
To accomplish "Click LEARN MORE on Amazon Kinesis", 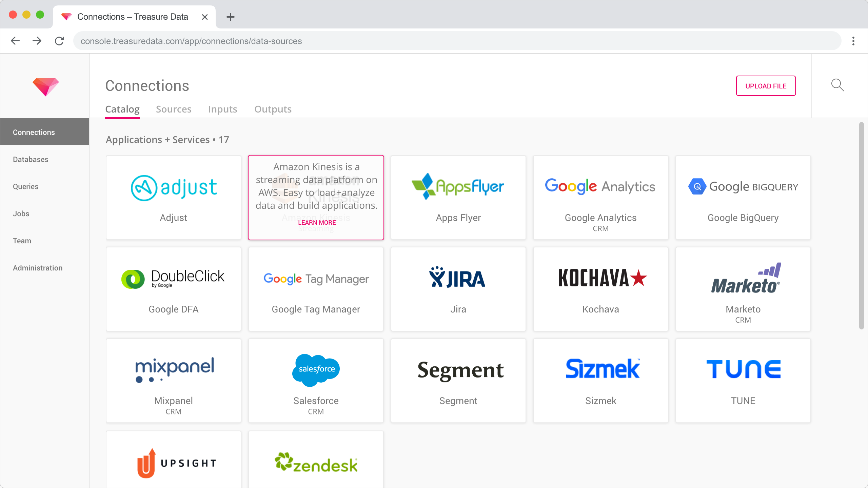I will tap(317, 223).
